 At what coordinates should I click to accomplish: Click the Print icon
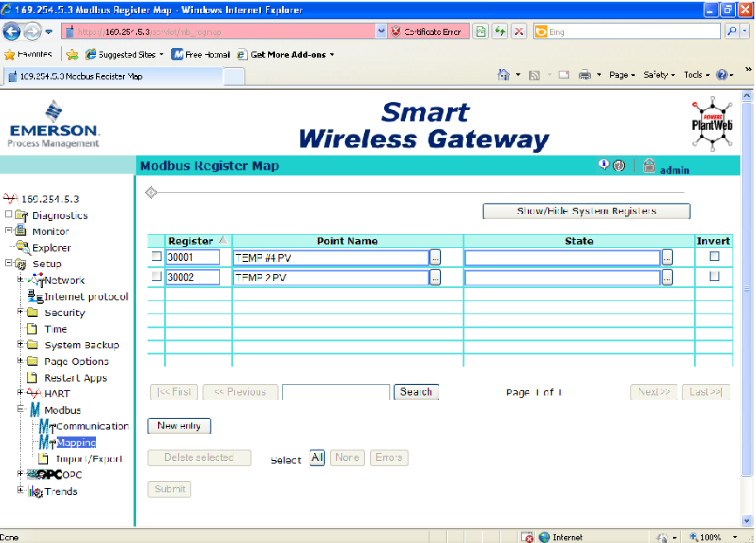pyautogui.click(x=584, y=75)
